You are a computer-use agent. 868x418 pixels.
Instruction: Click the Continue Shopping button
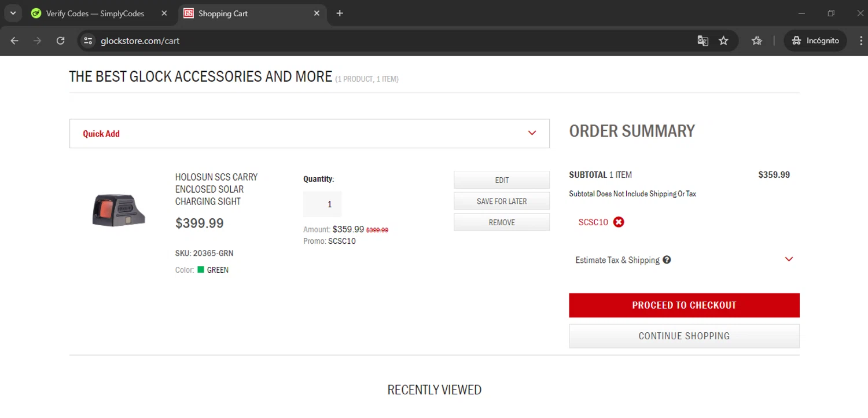click(684, 336)
